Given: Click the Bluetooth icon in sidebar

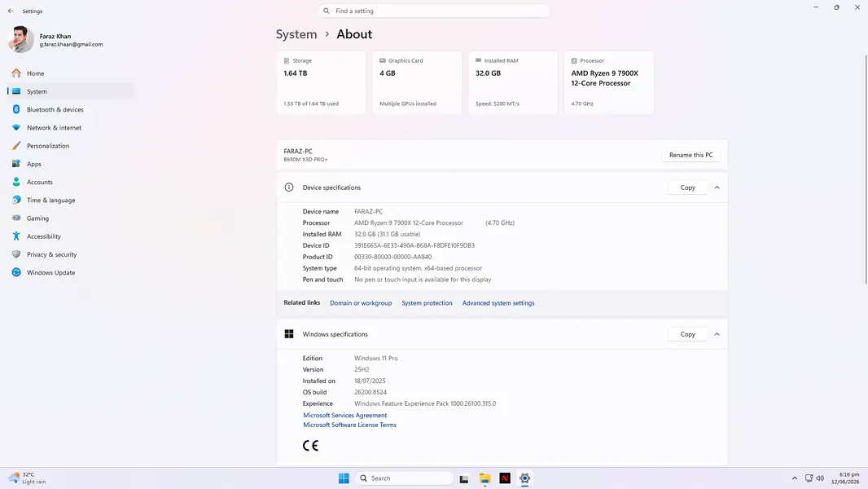Looking at the screenshot, I should tap(16, 110).
